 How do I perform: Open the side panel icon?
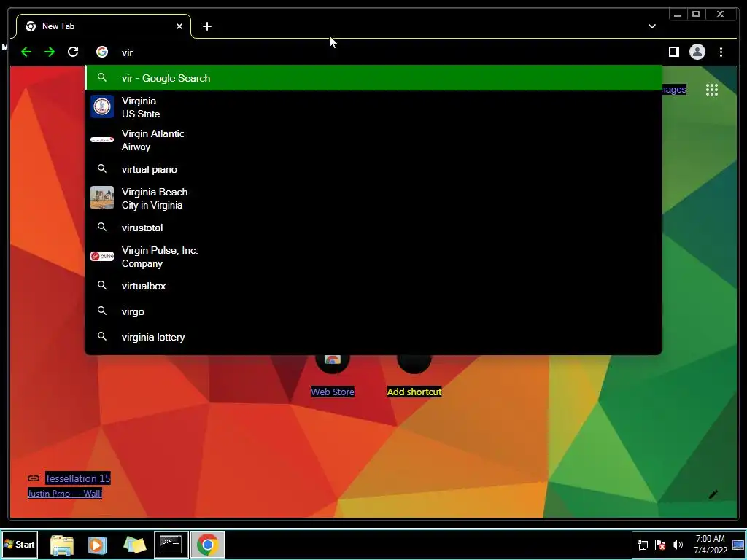coord(673,52)
